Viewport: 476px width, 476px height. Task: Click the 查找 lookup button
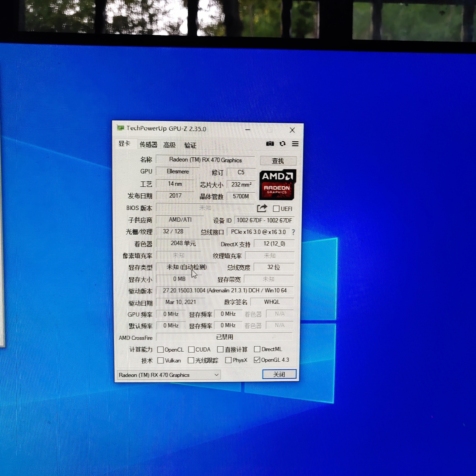point(278,161)
